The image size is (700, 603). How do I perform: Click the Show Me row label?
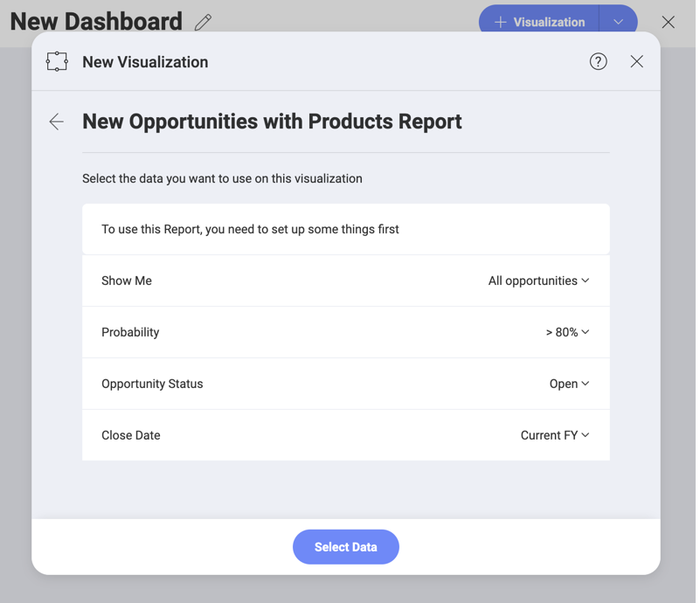pyautogui.click(x=127, y=281)
